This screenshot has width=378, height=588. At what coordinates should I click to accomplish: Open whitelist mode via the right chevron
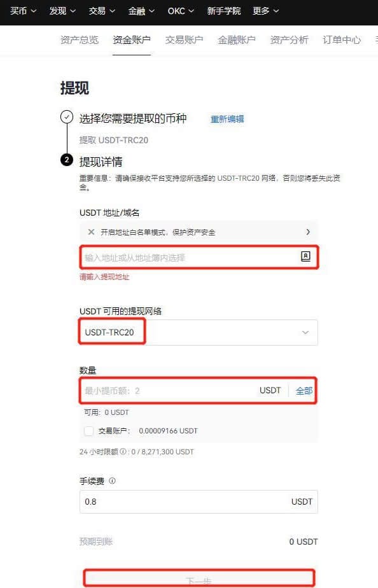tap(308, 232)
